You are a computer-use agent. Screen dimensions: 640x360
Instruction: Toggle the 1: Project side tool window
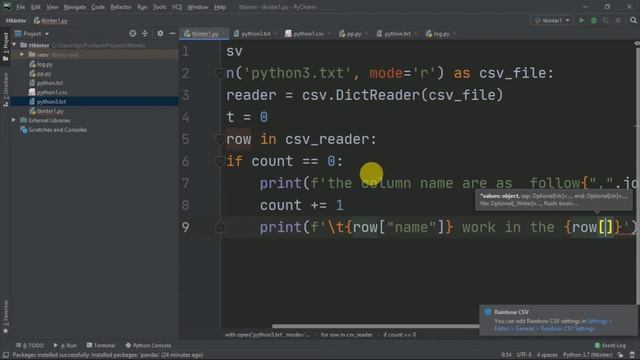(5, 47)
